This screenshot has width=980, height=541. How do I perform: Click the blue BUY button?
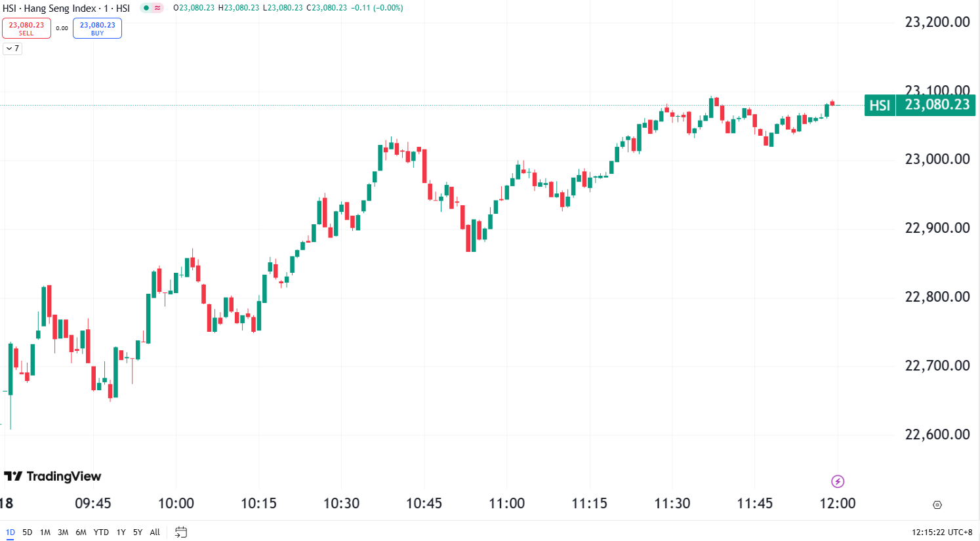click(x=97, y=28)
